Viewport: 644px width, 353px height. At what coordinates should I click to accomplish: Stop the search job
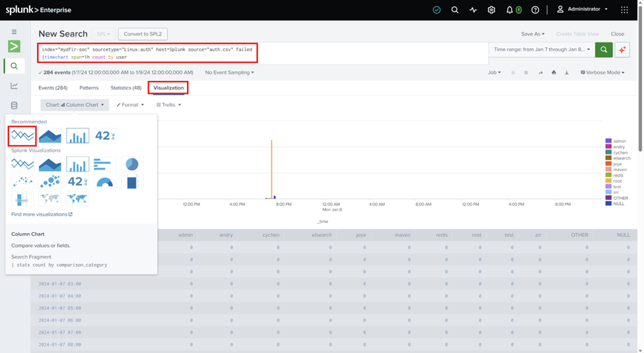point(526,73)
